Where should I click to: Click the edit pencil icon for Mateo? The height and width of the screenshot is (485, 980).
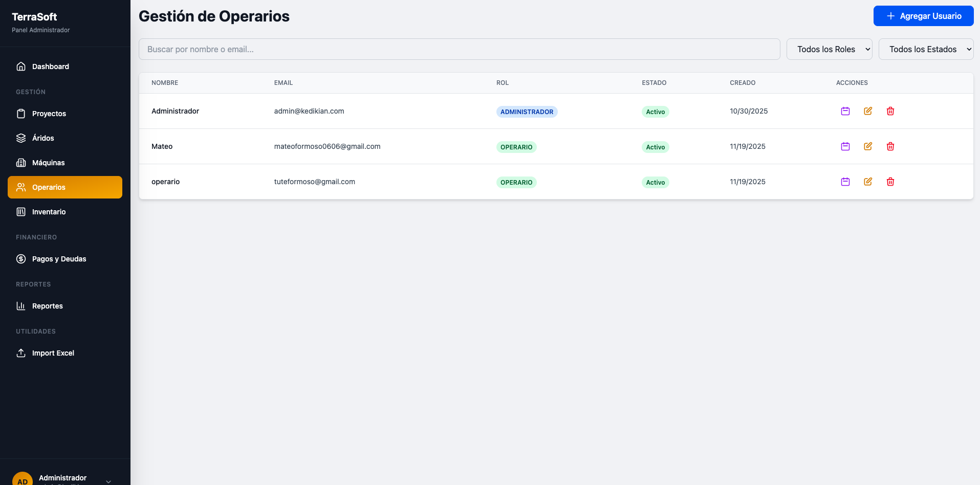pos(867,146)
